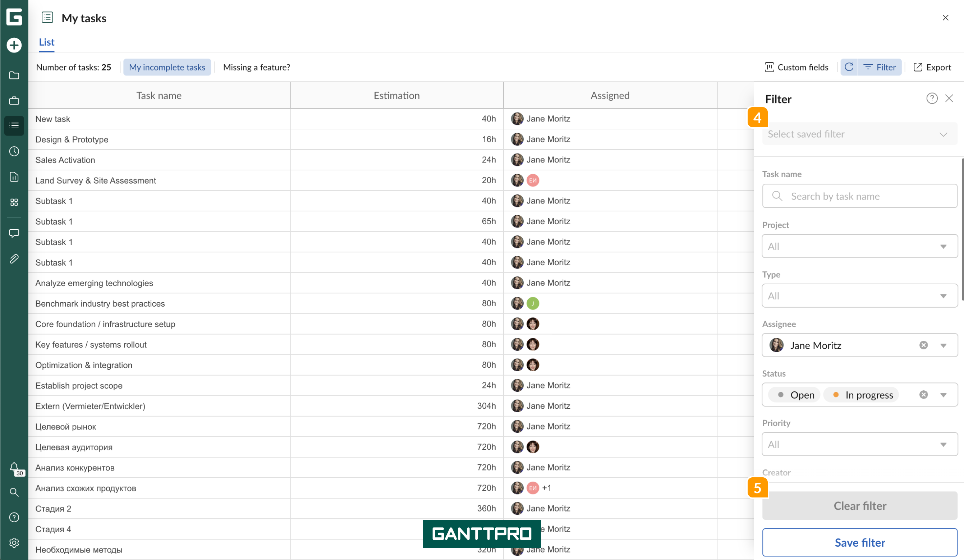Screen dimensions: 964x560
Task: Open Analyze emerging technologies task
Action: pyautogui.click(x=94, y=283)
